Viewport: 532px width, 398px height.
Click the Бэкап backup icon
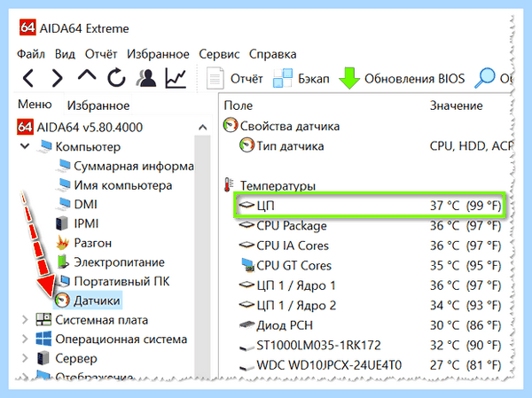[283, 78]
